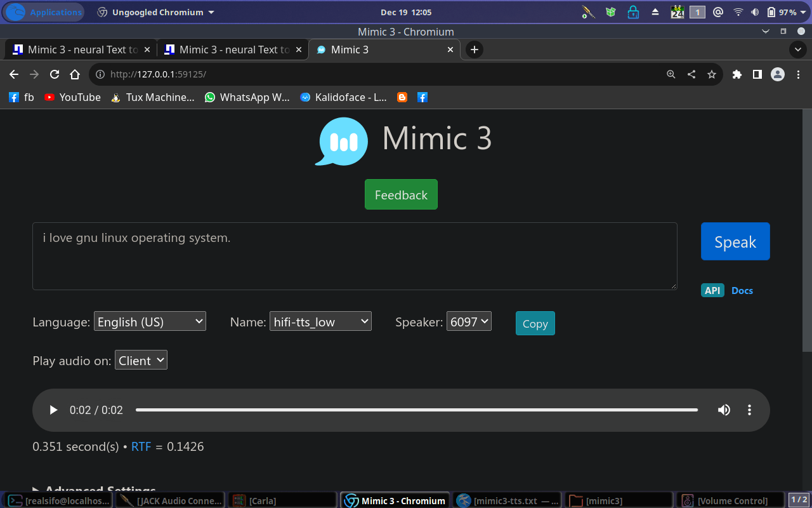The height and width of the screenshot is (508, 812).
Task: Open the voice Name dropdown hifi-tts_low
Action: [320, 321]
